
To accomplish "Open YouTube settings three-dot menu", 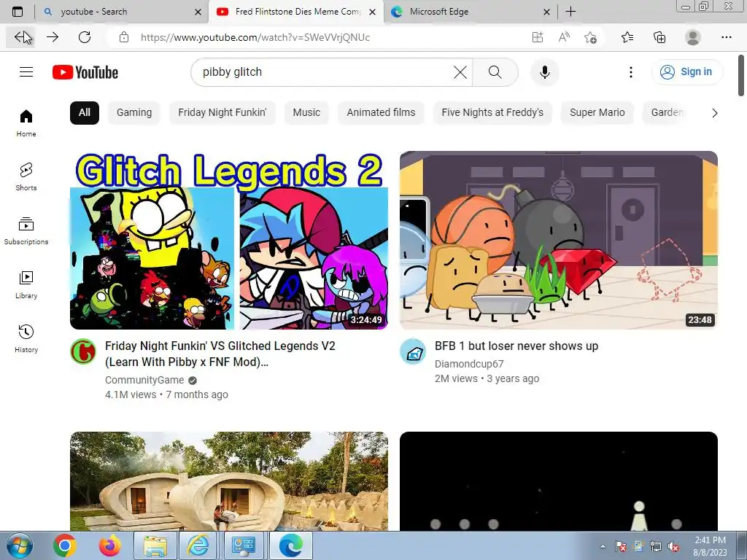I will (631, 72).
